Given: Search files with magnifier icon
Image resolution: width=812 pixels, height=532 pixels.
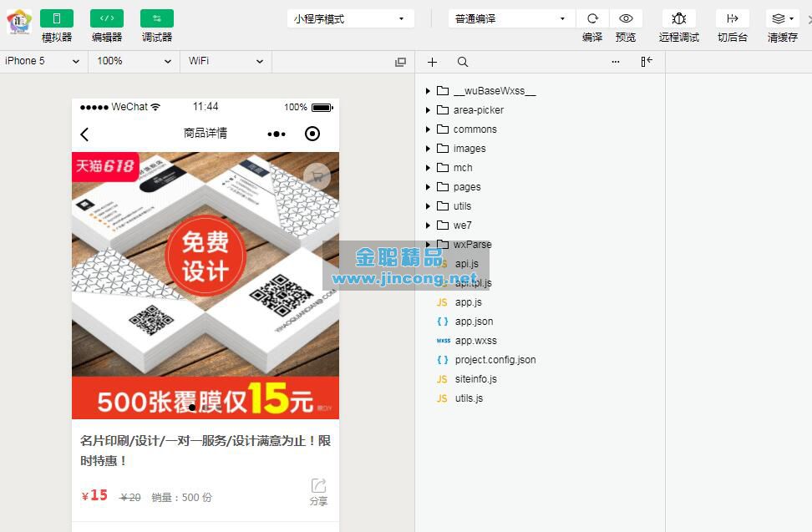Looking at the screenshot, I should pyautogui.click(x=463, y=62).
